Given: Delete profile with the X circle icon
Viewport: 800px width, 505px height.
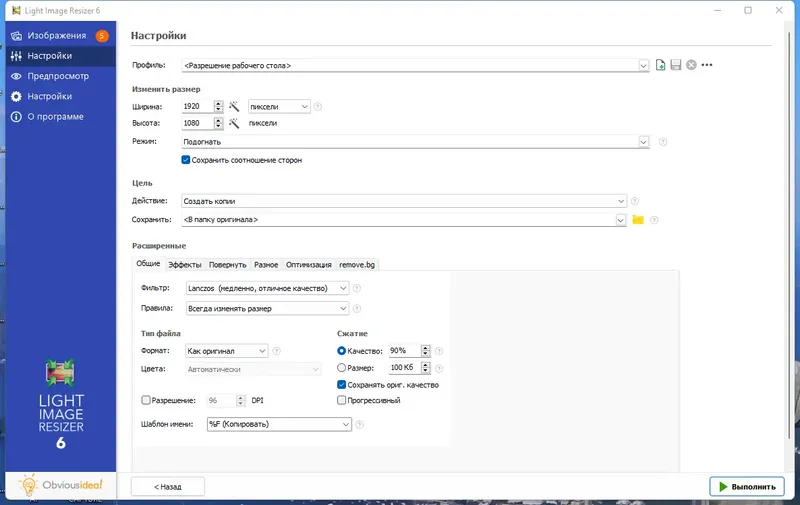Looking at the screenshot, I should (x=691, y=65).
